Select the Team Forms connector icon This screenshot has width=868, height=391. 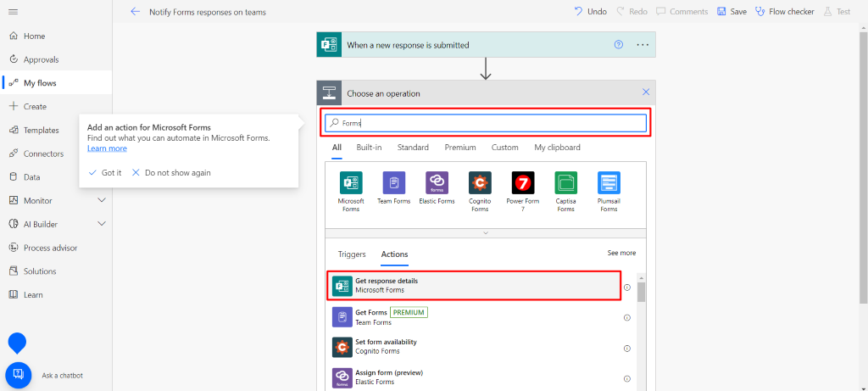coord(393,182)
